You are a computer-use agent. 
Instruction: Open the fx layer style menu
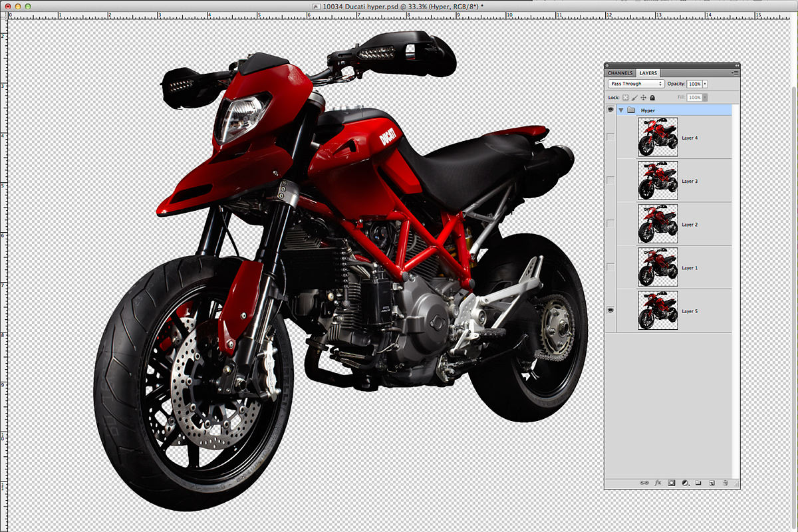[658, 483]
